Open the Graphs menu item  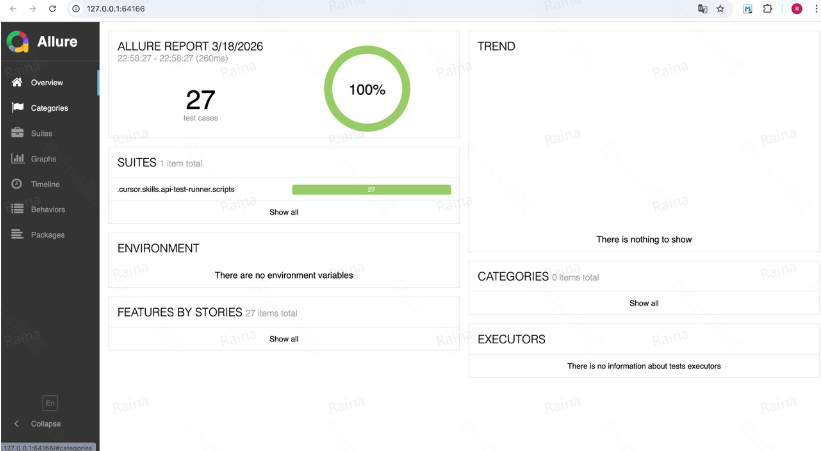pos(50,159)
